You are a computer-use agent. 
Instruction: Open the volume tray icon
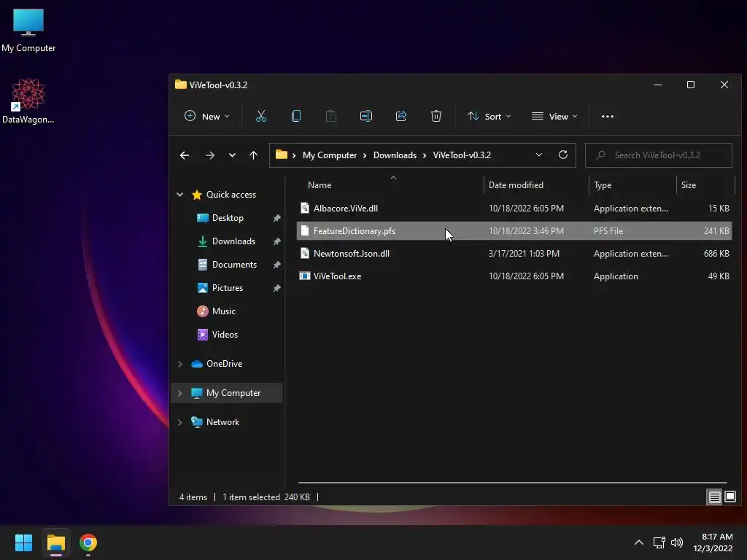(676, 542)
